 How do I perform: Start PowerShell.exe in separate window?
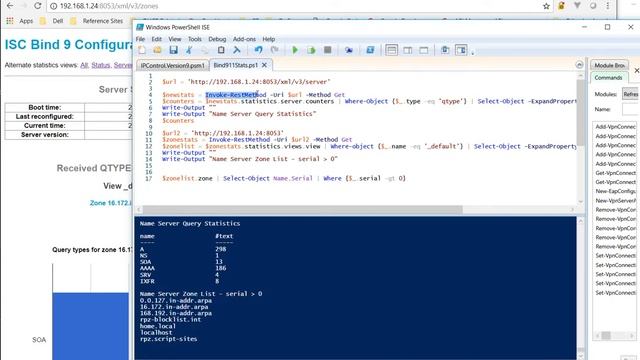(370, 50)
